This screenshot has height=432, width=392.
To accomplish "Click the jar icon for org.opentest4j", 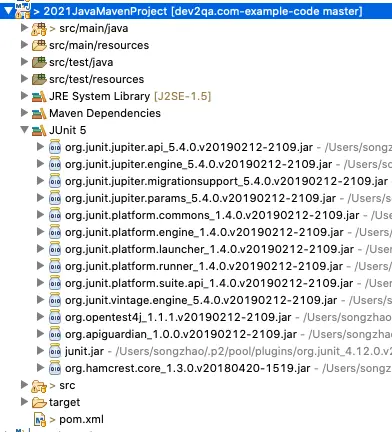I will [x=55, y=317].
